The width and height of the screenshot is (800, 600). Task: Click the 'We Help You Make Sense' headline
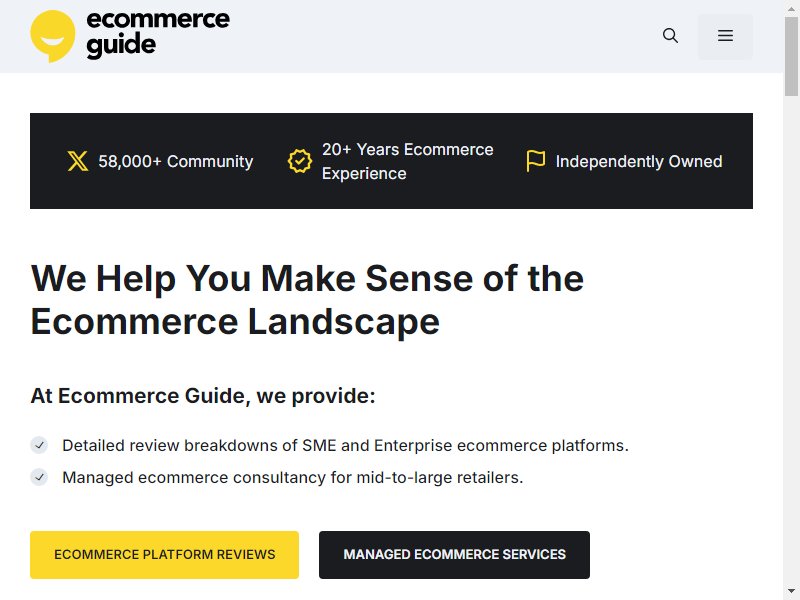(x=307, y=300)
